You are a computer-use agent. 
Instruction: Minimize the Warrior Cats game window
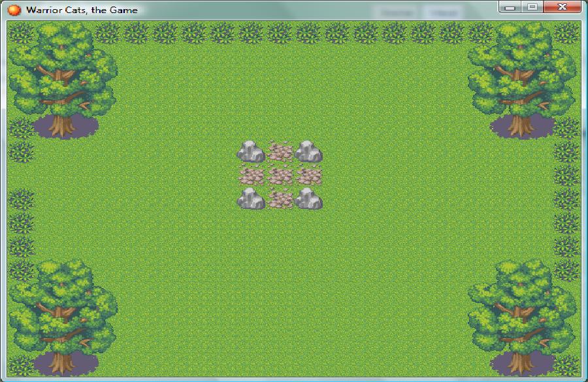point(510,7)
